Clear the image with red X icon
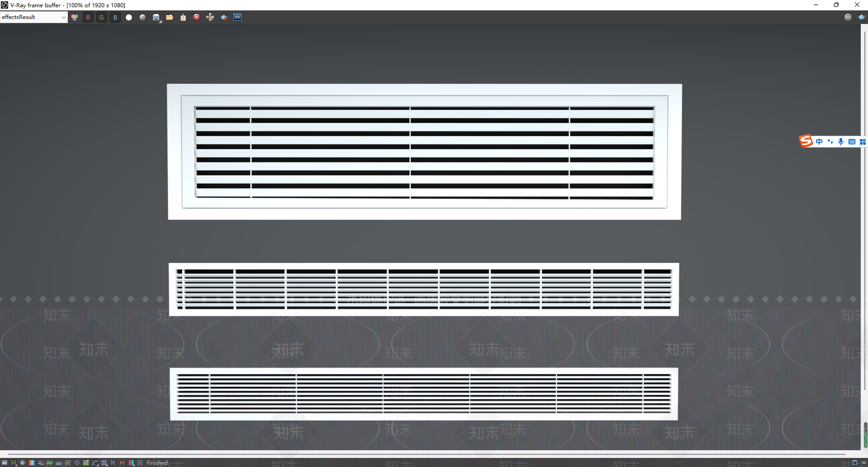This screenshot has height=467, width=868. (196, 17)
